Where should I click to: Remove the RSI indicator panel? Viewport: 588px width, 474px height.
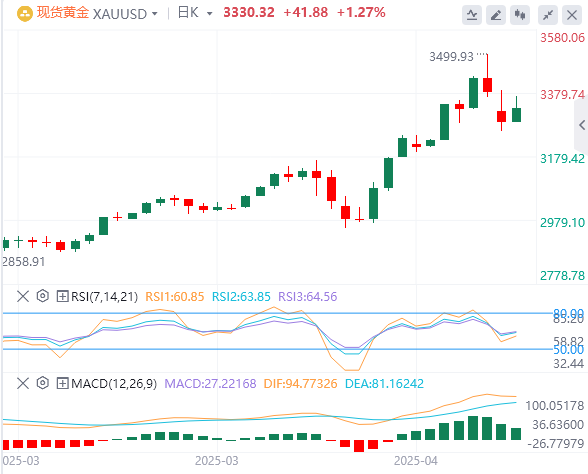[23, 296]
